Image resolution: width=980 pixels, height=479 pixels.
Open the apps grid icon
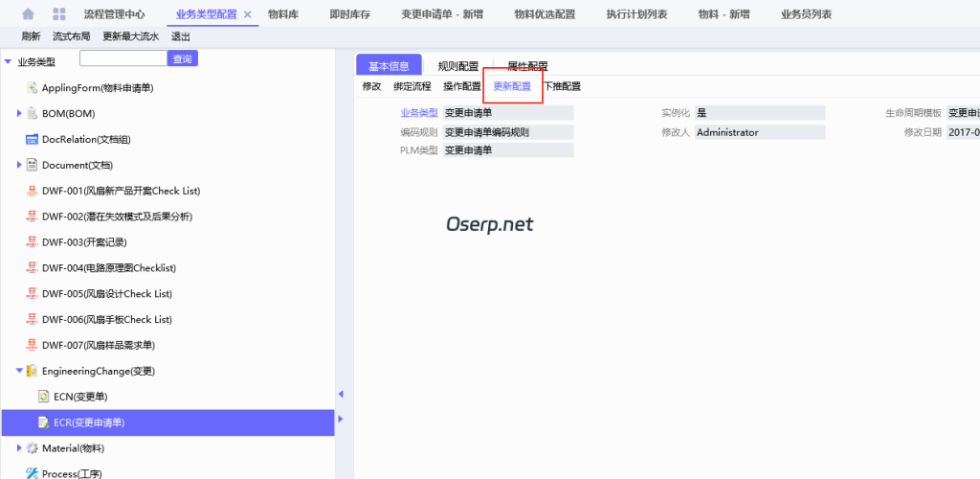(59, 13)
